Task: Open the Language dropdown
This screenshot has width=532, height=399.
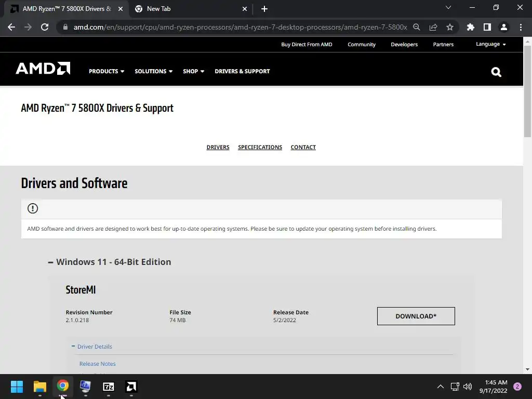Action: (490, 44)
